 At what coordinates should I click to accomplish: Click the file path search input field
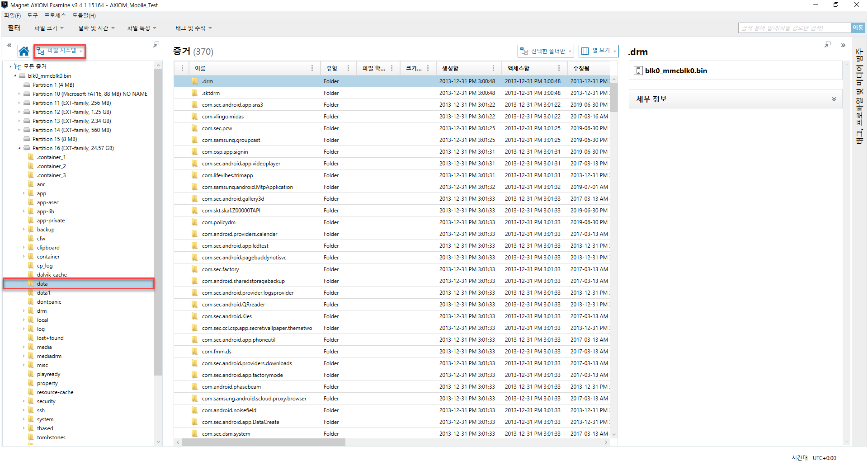[x=794, y=28]
